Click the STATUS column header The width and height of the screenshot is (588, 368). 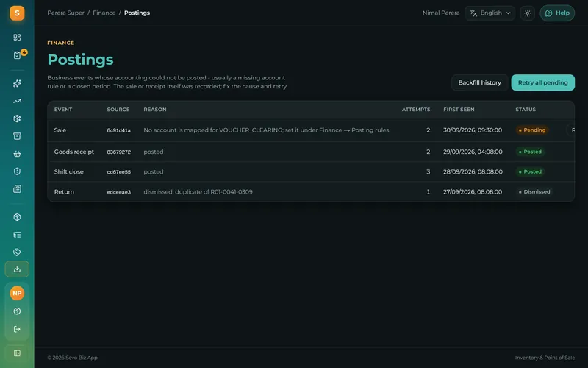[x=526, y=109]
